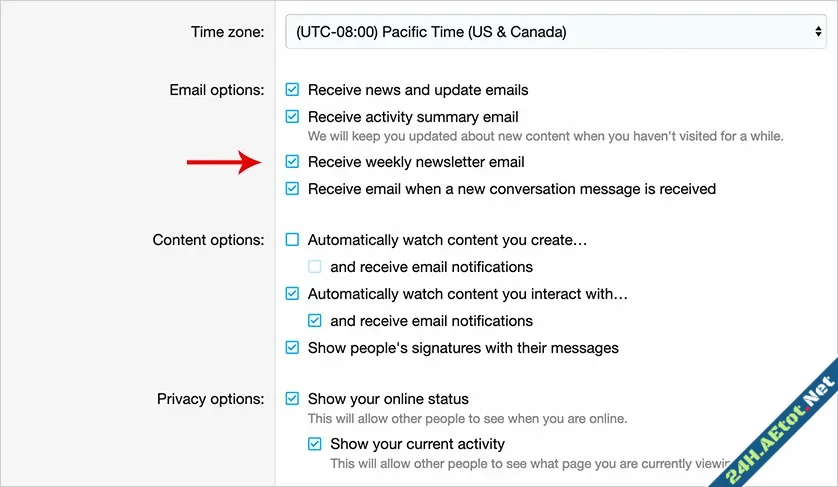Click 'Show people's signatures with their messages' text

tap(463, 348)
